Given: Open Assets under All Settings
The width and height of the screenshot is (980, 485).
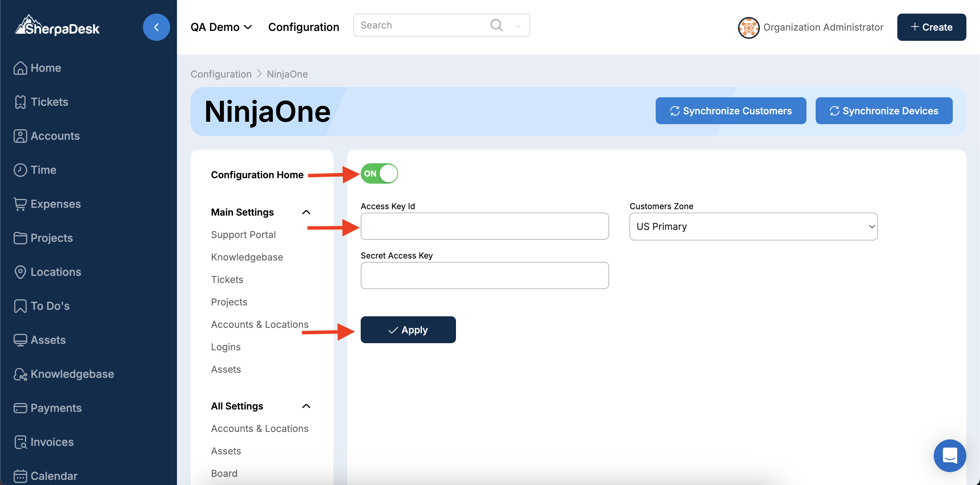Looking at the screenshot, I should 226,451.
